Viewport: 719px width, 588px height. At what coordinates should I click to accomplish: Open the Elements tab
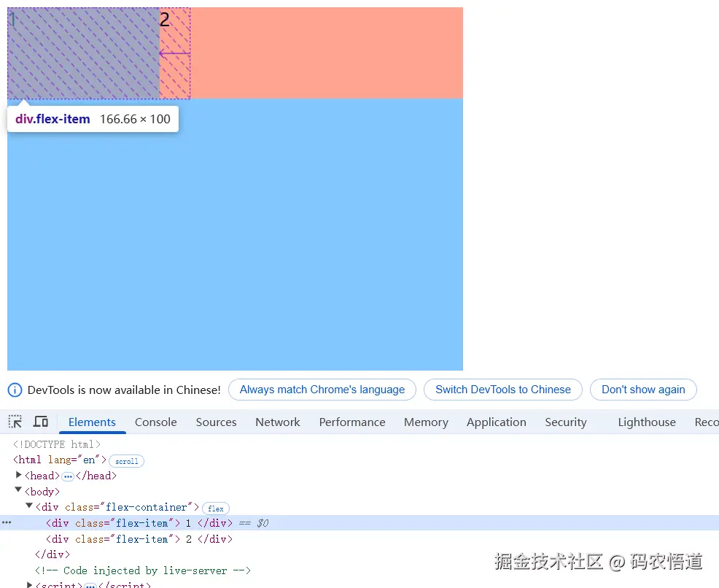click(92, 422)
